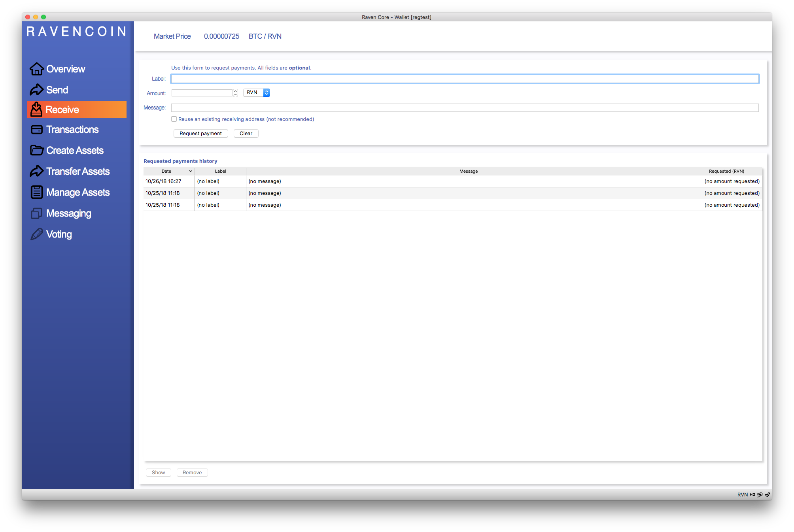Click the Manage Assets clipboard icon
Image resolution: width=794 pixels, height=532 pixels.
coord(36,192)
